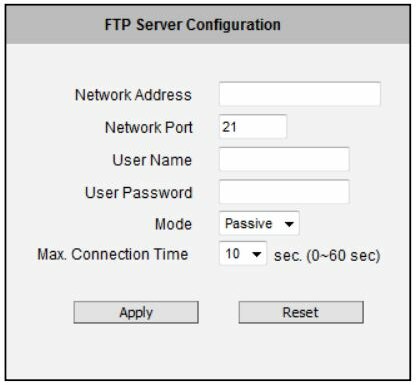This screenshot has width=416, height=385.
Task: Click the arrow on the Passive dropdown
Action: click(x=289, y=224)
